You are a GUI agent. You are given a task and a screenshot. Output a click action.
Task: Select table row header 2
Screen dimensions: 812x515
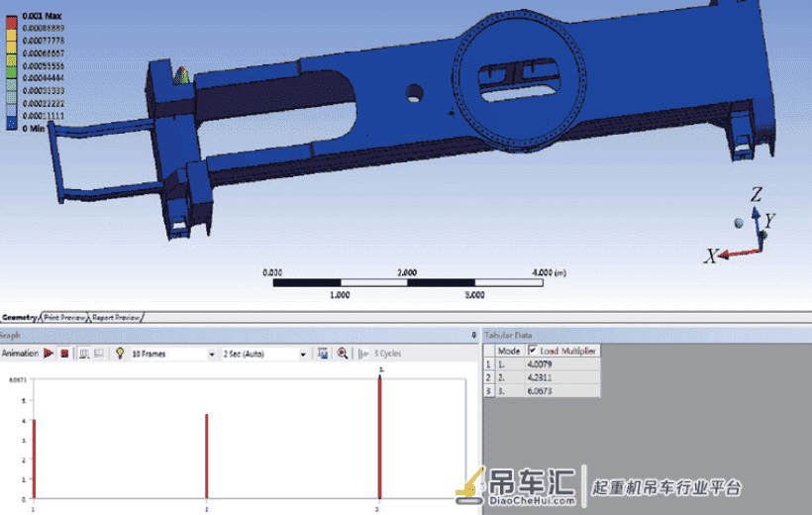coord(488,377)
